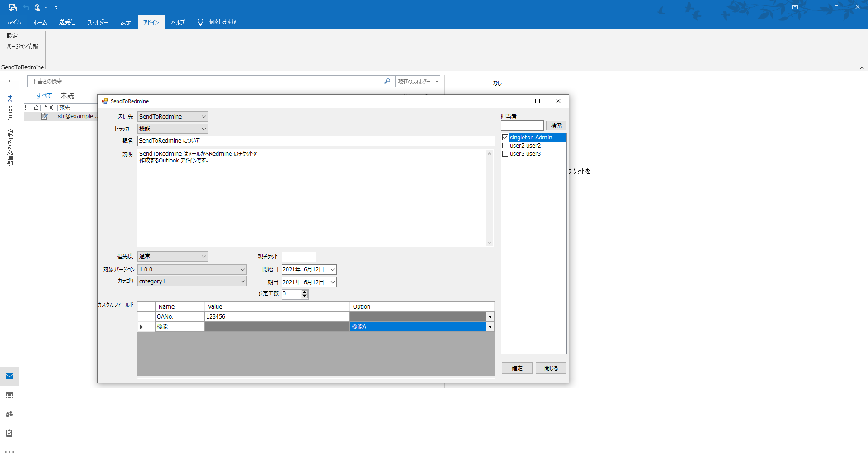
Task: Open the 期日 date picker dropdown
Action: 333,282
